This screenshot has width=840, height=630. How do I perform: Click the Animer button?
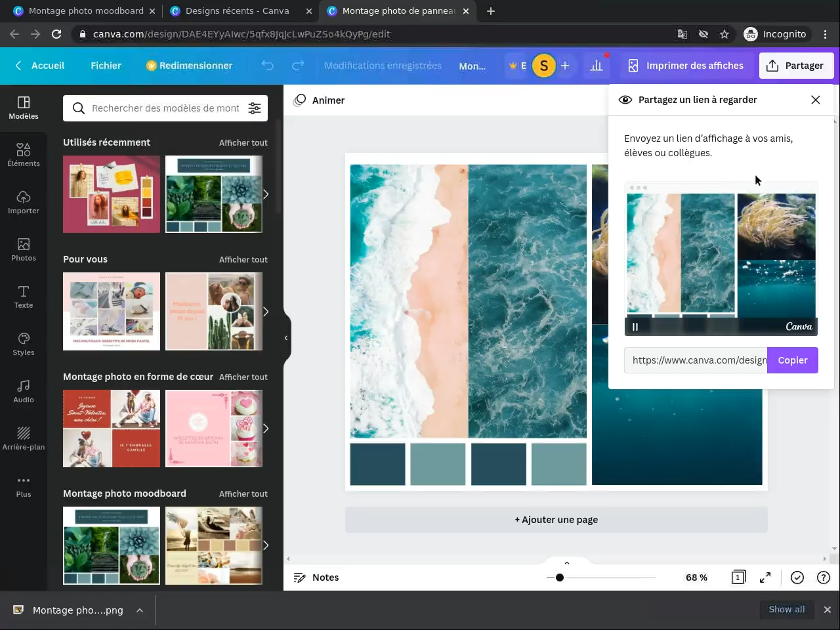320,100
